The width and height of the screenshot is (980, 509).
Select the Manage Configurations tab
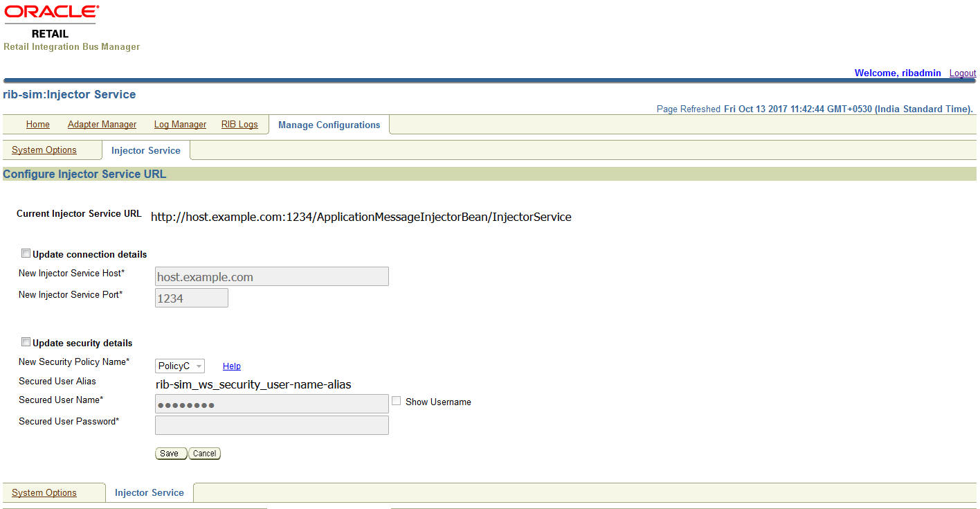pyautogui.click(x=329, y=125)
